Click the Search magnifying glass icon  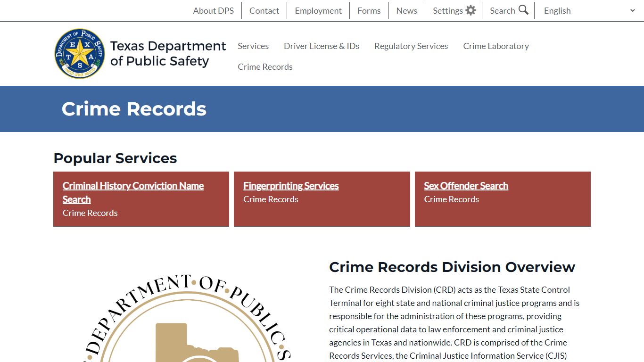pyautogui.click(x=523, y=10)
